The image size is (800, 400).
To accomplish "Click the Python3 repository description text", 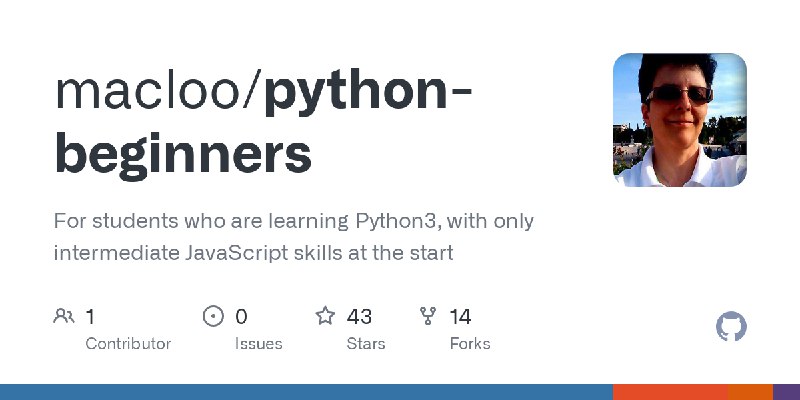I will pyautogui.click(x=293, y=237).
